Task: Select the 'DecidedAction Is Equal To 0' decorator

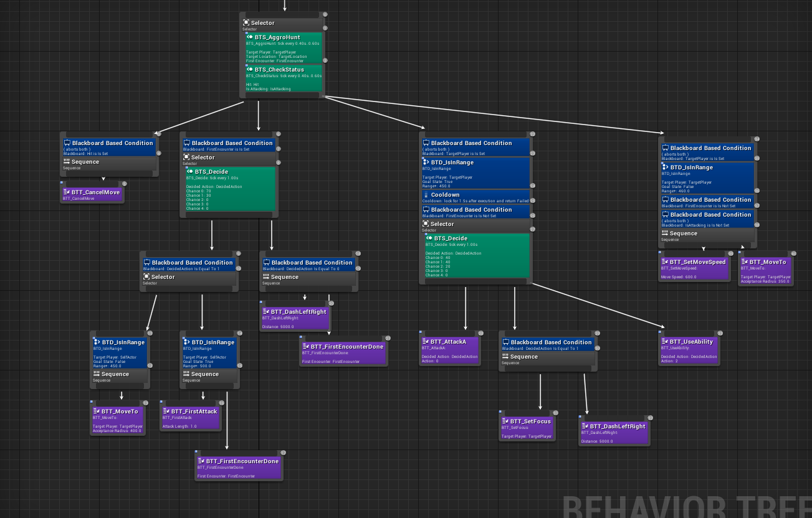Action: click(308, 265)
